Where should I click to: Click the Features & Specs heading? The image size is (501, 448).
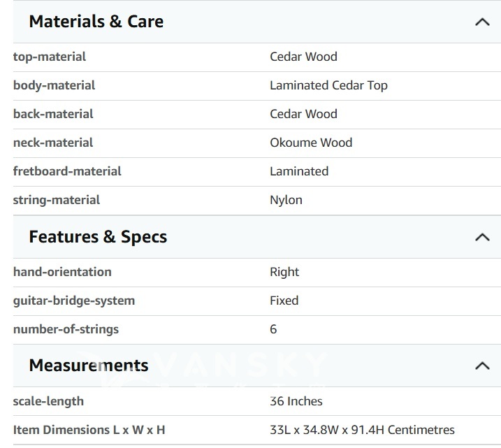click(x=98, y=237)
